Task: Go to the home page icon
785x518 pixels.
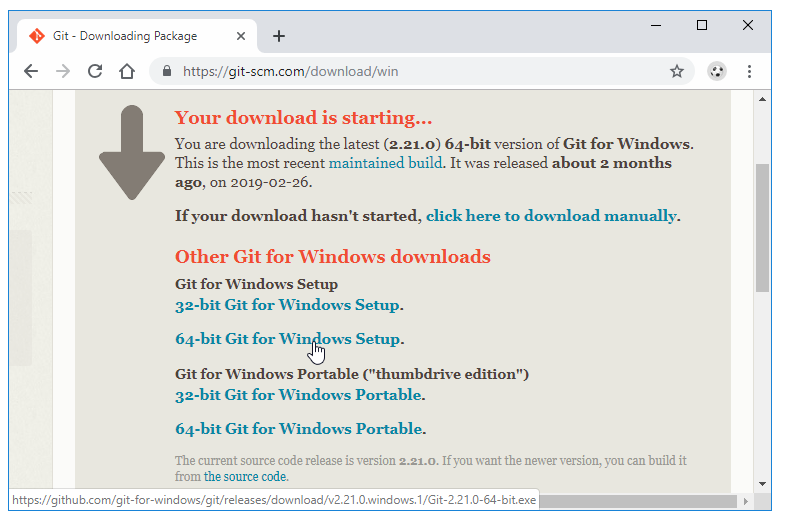Action: pos(127,71)
